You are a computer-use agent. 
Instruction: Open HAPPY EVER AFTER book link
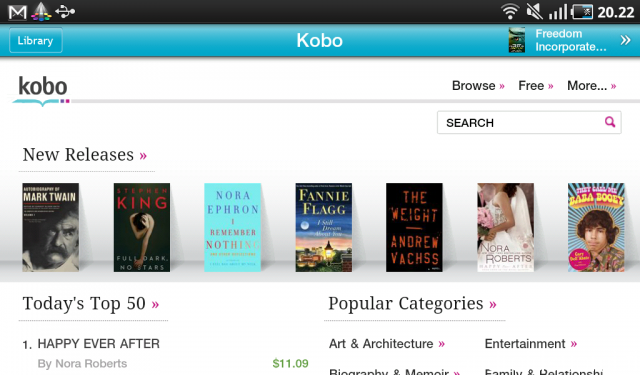coord(98,344)
